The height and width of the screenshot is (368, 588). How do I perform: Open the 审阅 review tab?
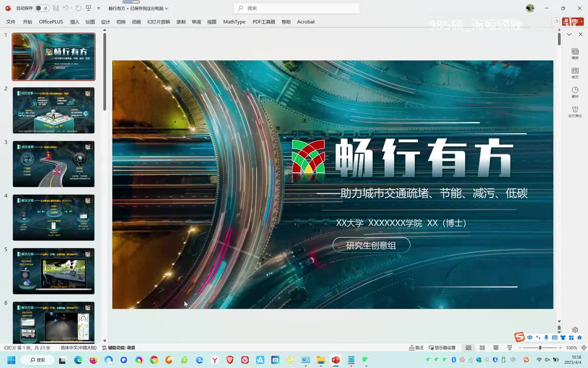tap(196, 22)
